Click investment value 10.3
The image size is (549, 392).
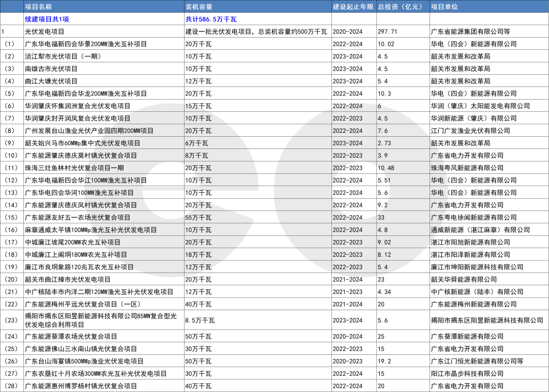tap(384, 94)
